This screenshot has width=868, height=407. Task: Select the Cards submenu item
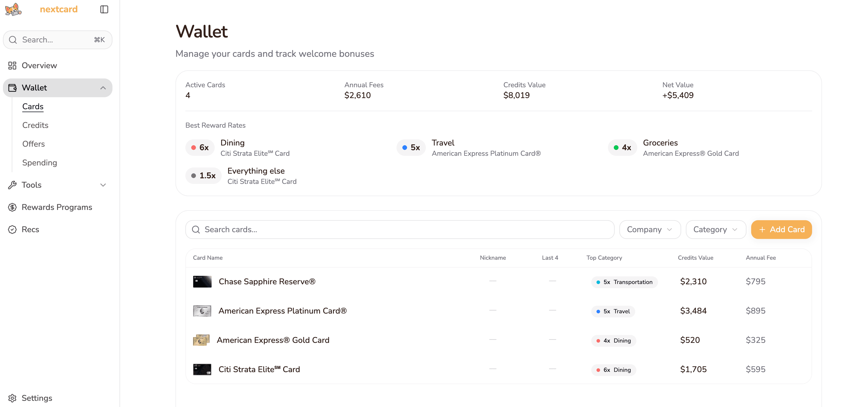pyautogui.click(x=33, y=107)
